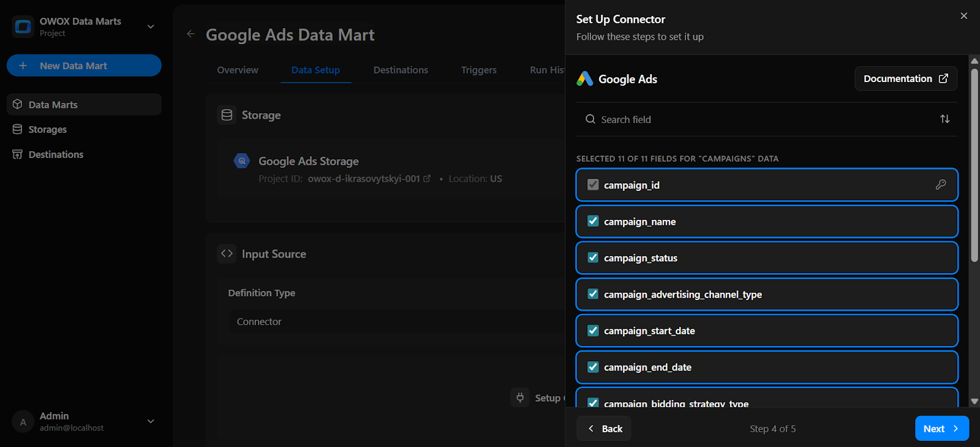Click the search magnifier icon
980x447 pixels.
point(590,119)
